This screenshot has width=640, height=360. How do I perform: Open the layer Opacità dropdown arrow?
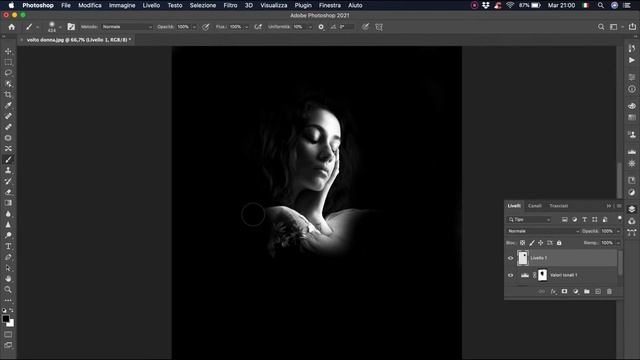(x=618, y=231)
